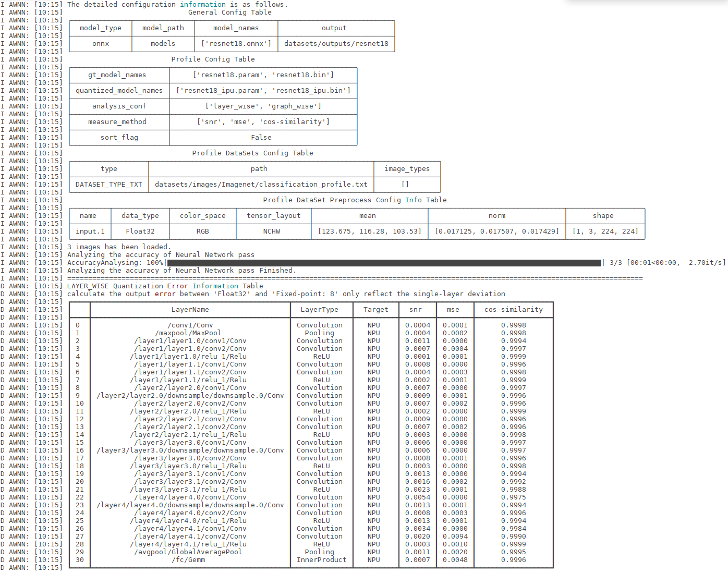Select the 'DATASET_TYPE_TXT' cell
The image size is (728, 573).
click(109, 185)
